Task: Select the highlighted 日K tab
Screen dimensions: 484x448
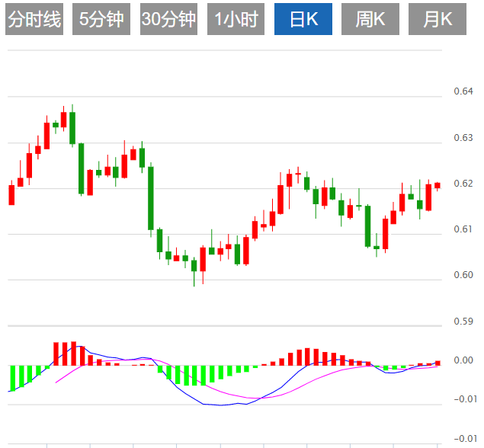Action: 303,20
